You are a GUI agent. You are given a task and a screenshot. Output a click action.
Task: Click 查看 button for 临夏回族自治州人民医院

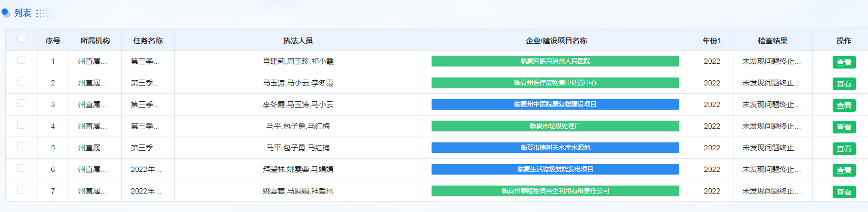click(x=844, y=62)
